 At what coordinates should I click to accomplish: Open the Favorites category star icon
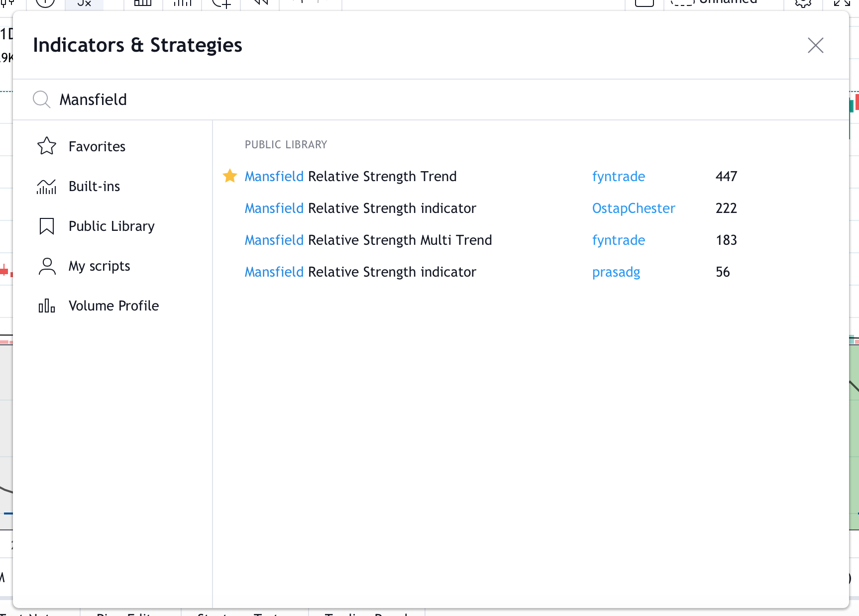(47, 146)
